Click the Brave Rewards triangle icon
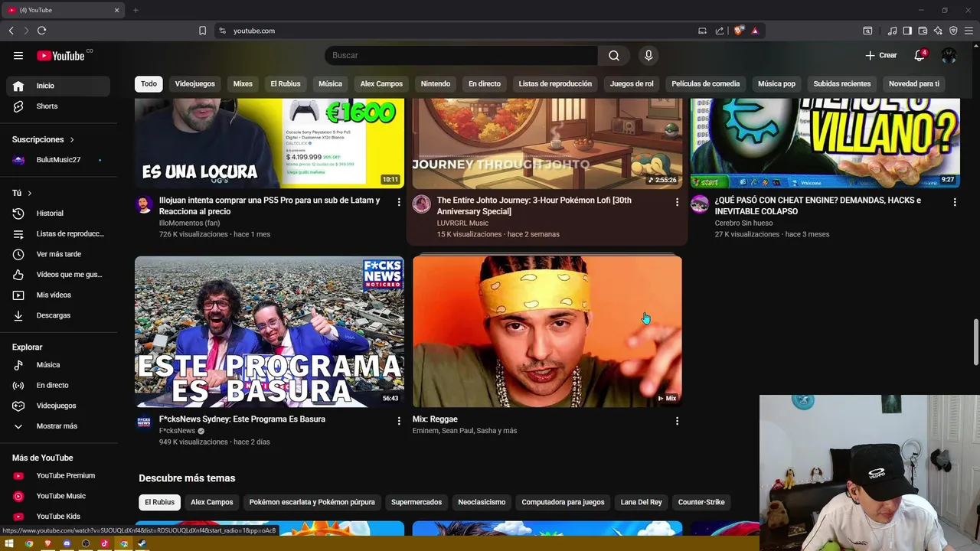 pyautogui.click(x=755, y=31)
